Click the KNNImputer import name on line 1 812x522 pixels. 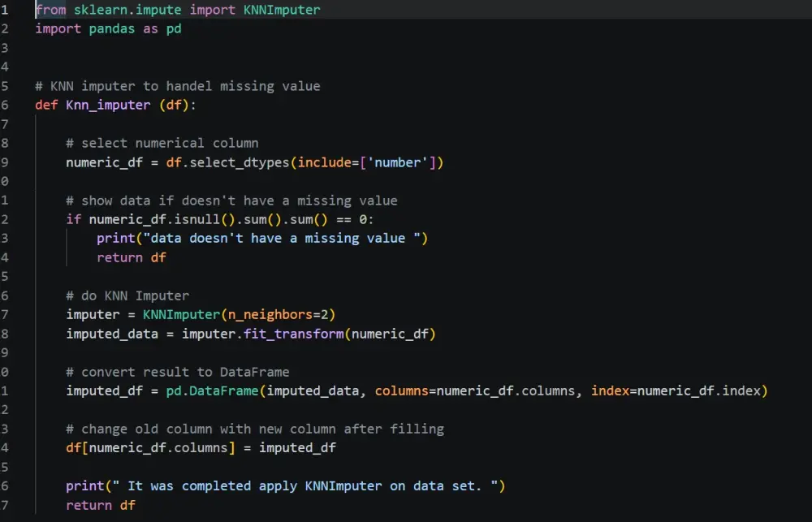pyautogui.click(x=282, y=10)
